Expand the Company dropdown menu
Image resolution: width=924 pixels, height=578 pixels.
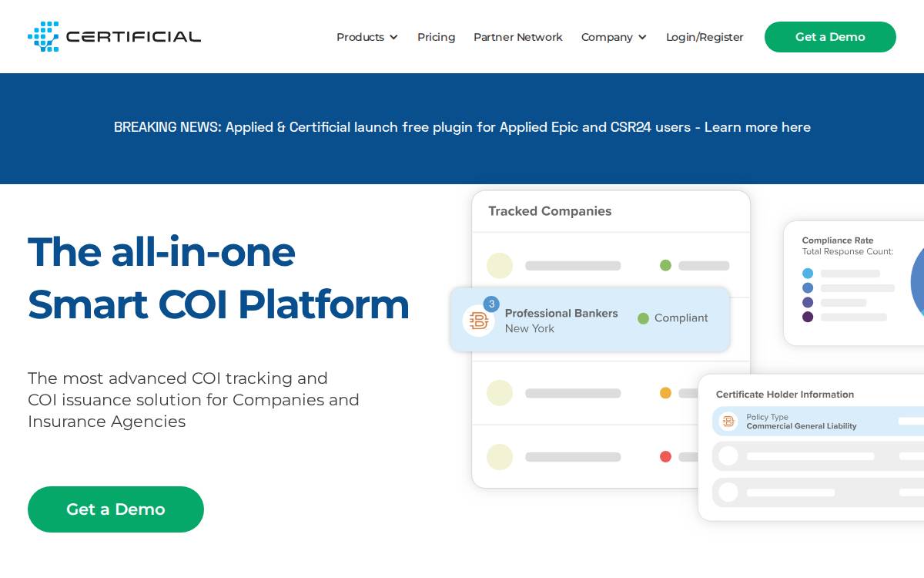click(614, 37)
